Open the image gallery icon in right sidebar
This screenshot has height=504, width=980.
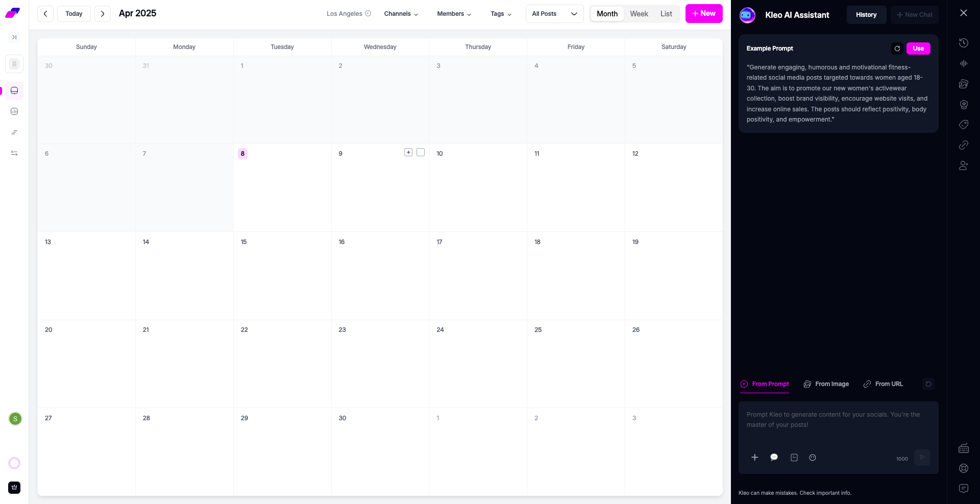point(963,84)
